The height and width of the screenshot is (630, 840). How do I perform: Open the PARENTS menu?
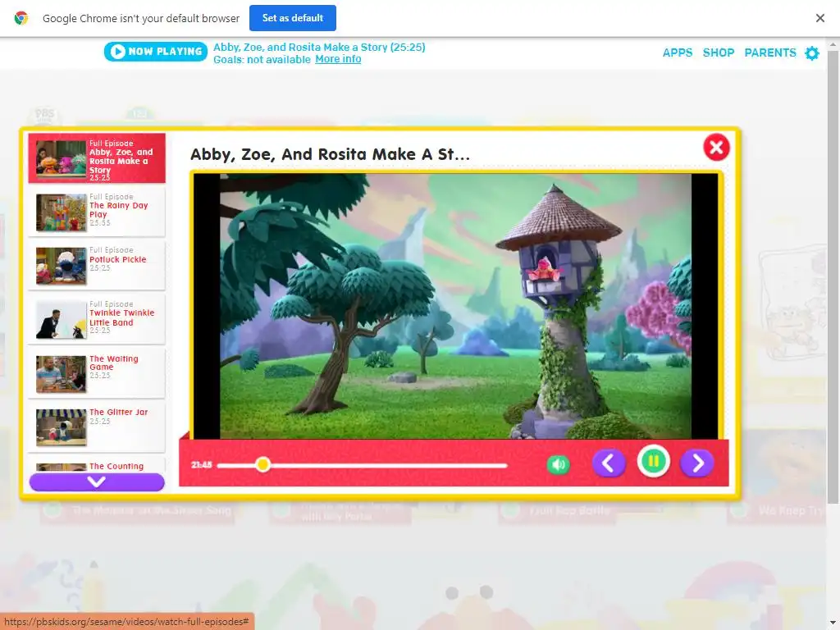pyautogui.click(x=769, y=52)
